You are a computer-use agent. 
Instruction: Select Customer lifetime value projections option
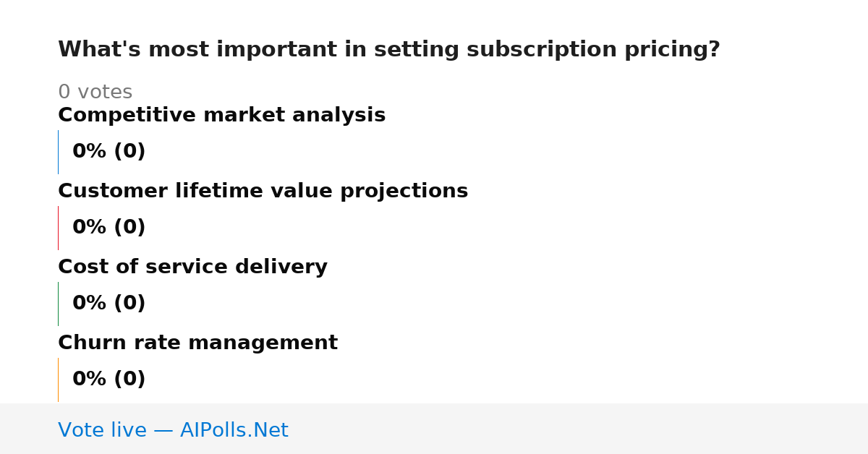tap(263, 192)
